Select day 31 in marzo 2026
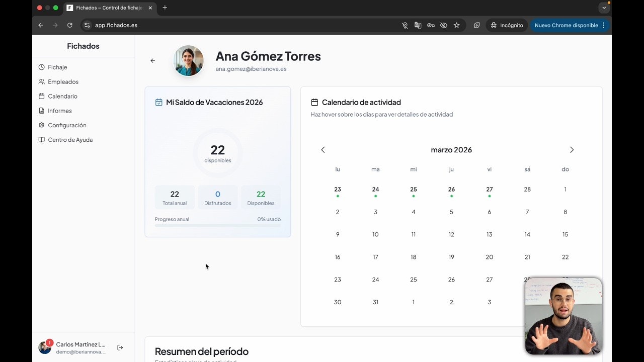The image size is (644, 362). click(375, 302)
